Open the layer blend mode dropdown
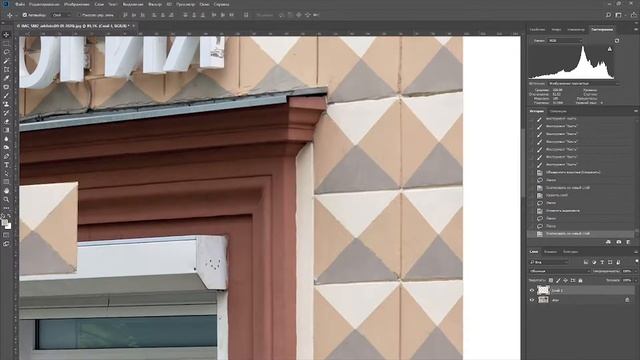 coord(560,271)
